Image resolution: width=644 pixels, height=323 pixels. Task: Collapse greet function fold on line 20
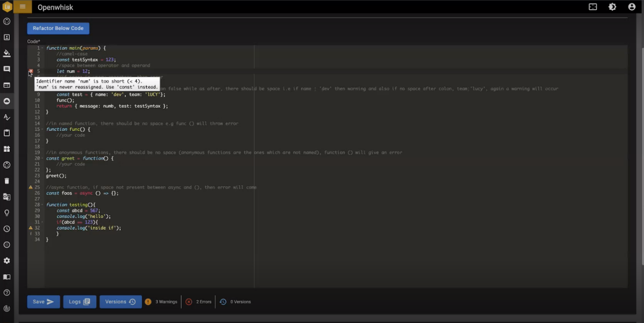click(x=43, y=158)
